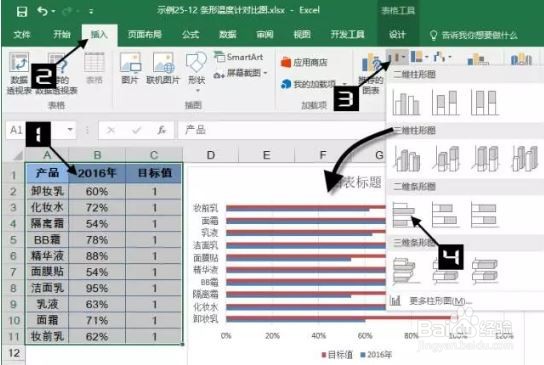
Task: Open the 形状 shapes gallery
Action: [196, 71]
